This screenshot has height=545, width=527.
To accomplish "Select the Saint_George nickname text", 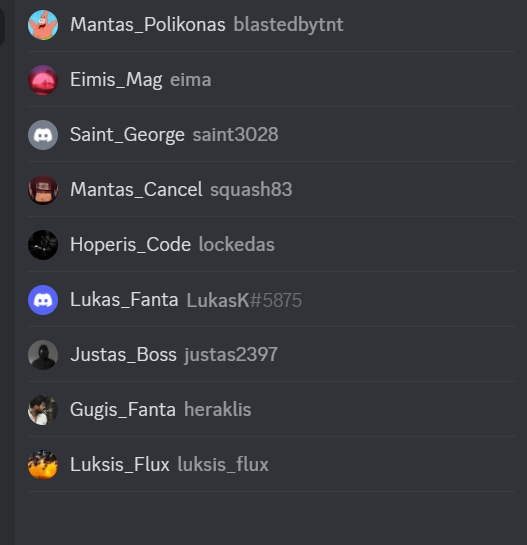I will 127,135.
